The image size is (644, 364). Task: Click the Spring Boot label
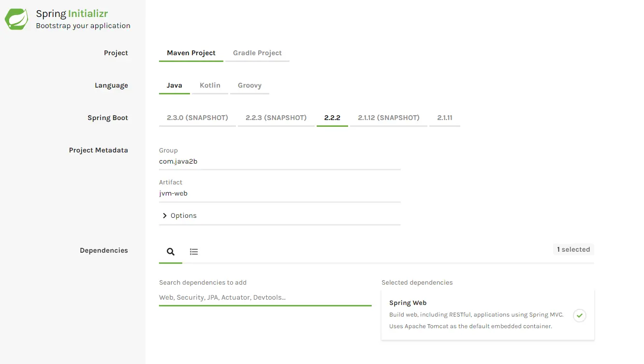pyautogui.click(x=108, y=118)
